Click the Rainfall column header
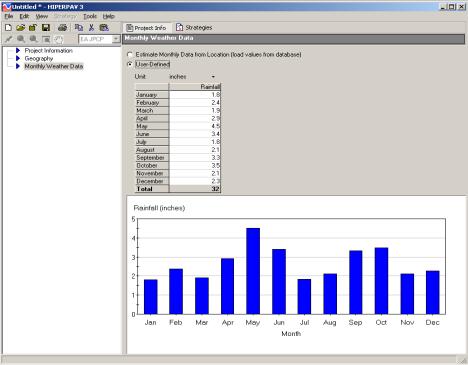Viewport: 468px width, 365px height. click(x=195, y=87)
